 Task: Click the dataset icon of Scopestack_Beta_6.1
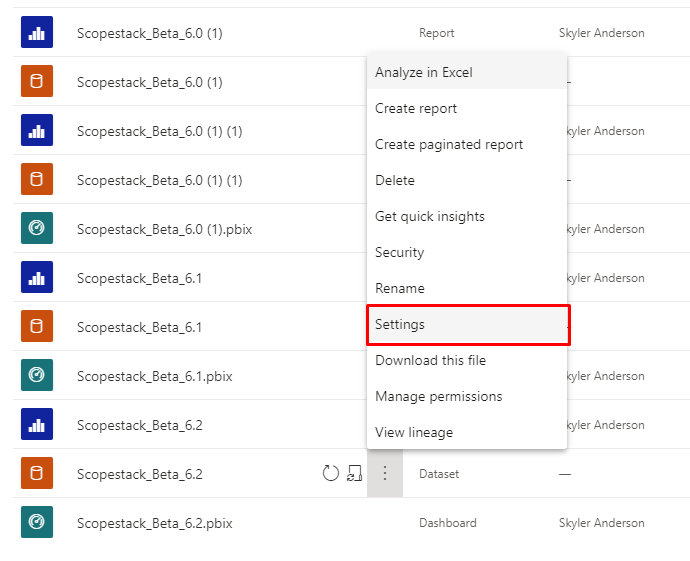(x=37, y=326)
